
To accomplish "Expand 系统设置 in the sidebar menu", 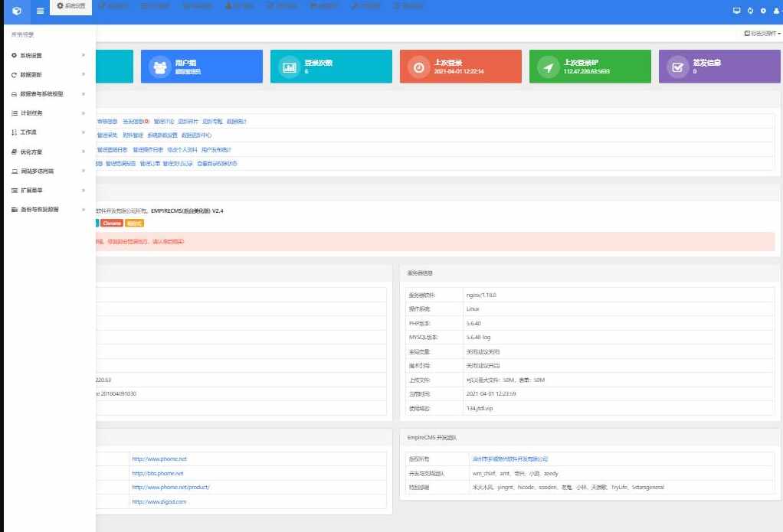I will pyautogui.click(x=48, y=55).
